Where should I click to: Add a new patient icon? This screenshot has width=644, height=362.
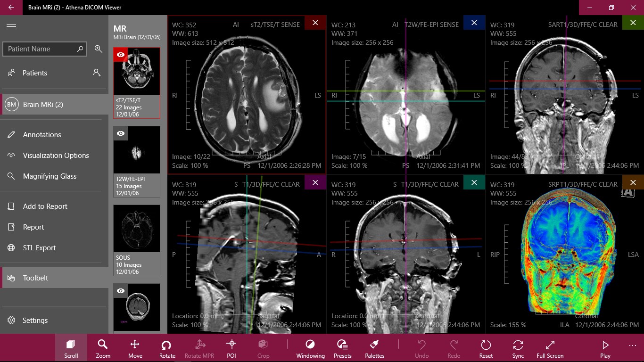(x=97, y=73)
